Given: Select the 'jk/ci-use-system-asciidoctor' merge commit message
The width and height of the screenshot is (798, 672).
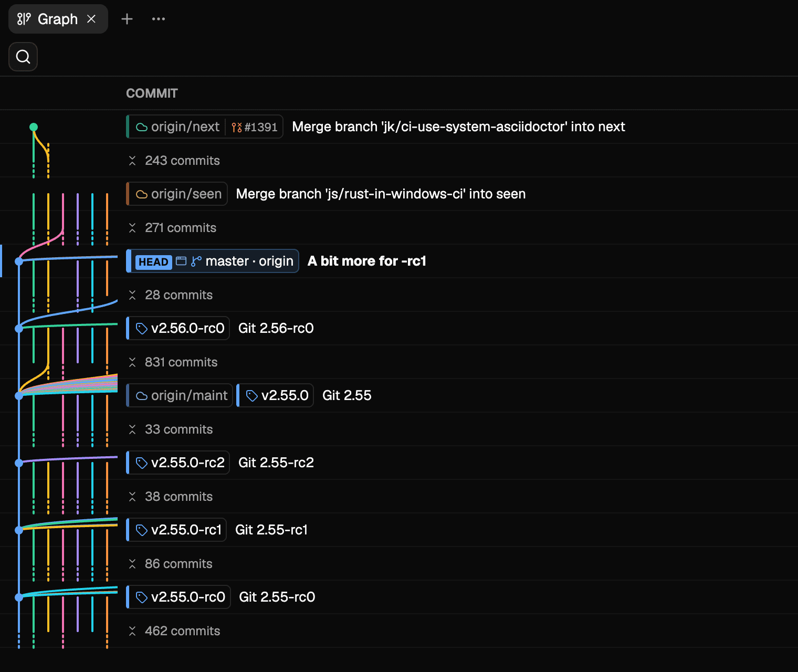Looking at the screenshot, I should (458, 127).
